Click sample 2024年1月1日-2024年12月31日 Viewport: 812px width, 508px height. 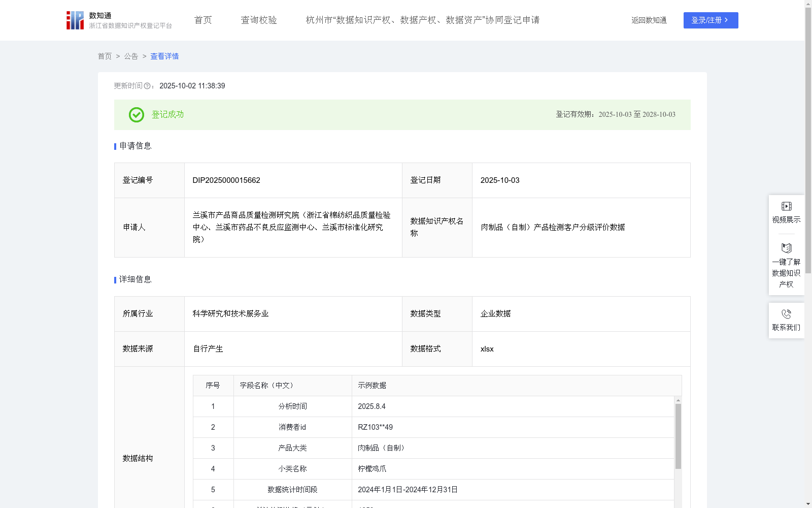(408, 490)
